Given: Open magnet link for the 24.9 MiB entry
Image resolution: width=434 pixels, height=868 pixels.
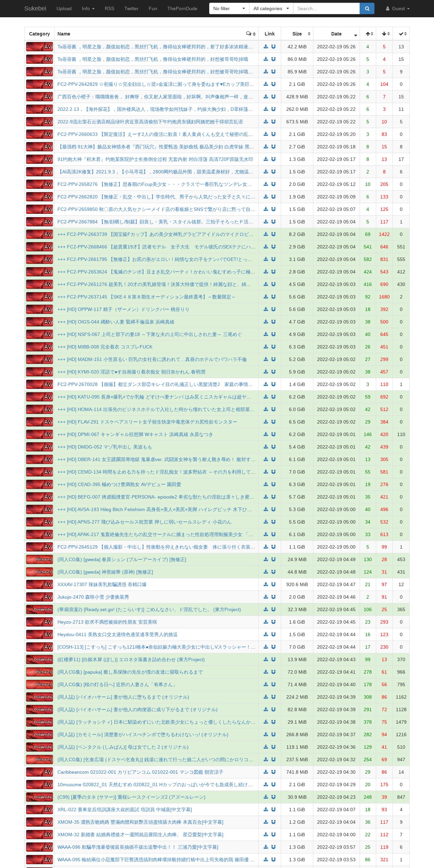Looking at the screenshot, I should pos(273,559).
